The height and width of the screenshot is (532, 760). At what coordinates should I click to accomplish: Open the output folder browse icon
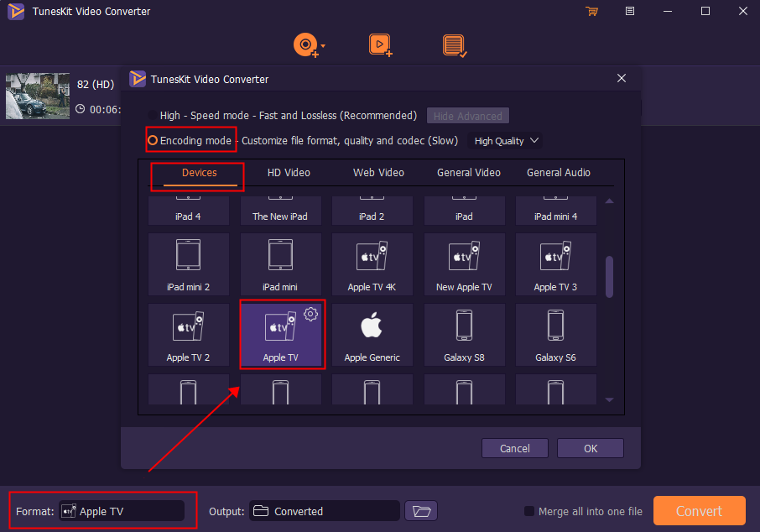(x=421, y=511)
